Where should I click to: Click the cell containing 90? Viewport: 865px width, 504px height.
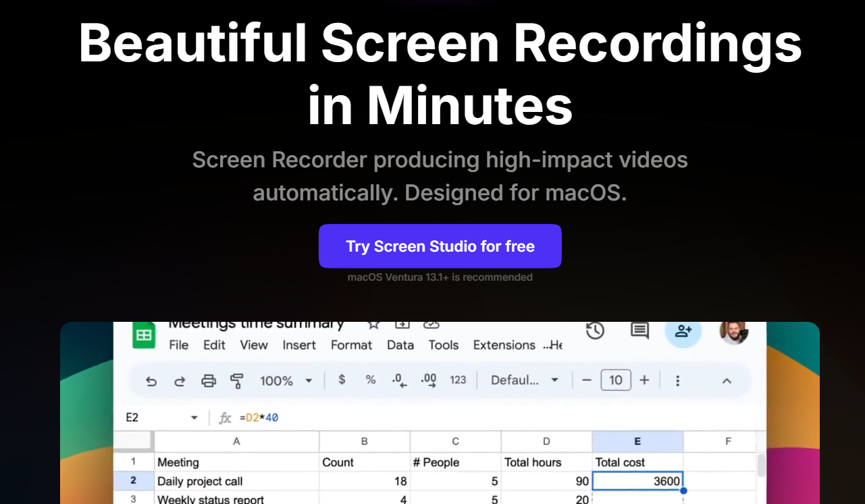(x=547, y=481)
